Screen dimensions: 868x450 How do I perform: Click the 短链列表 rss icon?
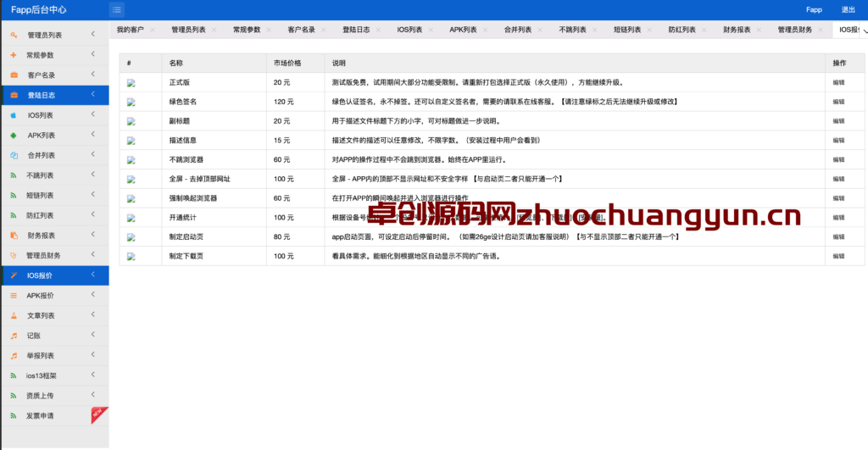click(14, 196)
